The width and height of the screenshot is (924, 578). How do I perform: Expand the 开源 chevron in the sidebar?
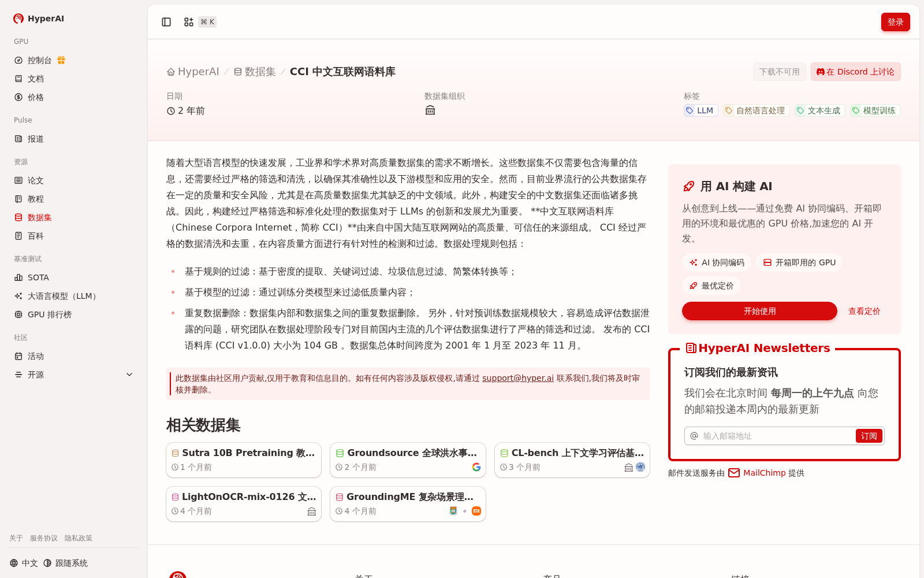click(x=129, y=375)
